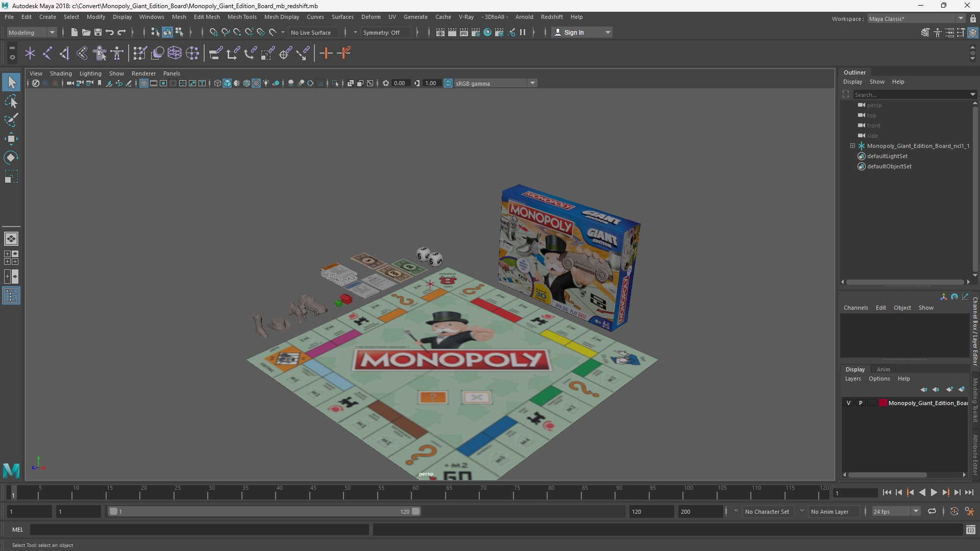
Task: Toggle viewport grid display
Action: (x=144, y=83)
